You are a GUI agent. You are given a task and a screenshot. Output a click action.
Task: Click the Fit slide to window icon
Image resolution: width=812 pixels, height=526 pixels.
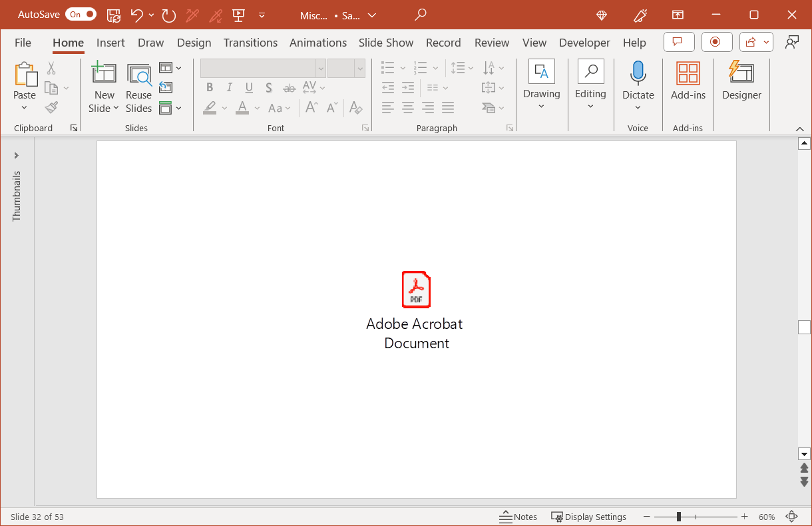click(791, 517)
